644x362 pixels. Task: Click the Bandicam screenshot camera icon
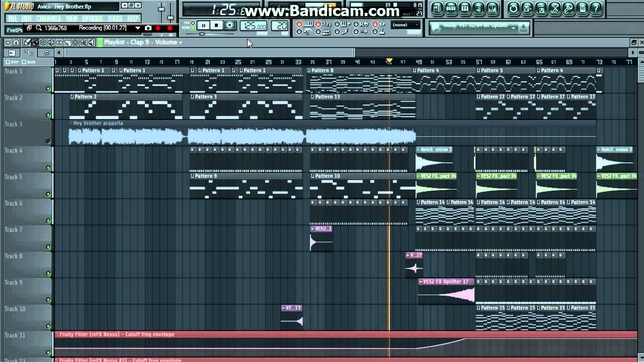point(148,28)
